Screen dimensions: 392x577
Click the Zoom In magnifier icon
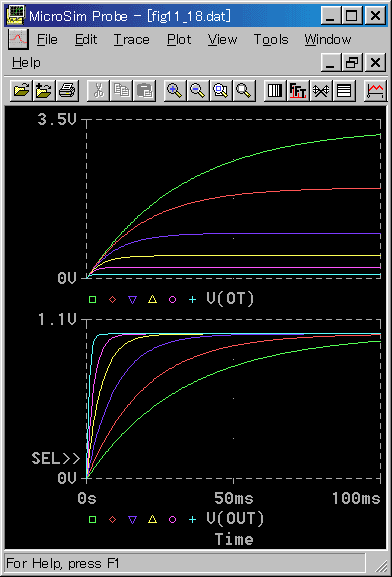(x=174, y=90)
